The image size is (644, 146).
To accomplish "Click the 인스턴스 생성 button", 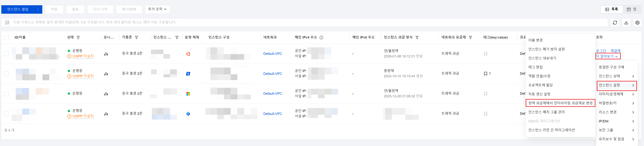I will 18,9.
